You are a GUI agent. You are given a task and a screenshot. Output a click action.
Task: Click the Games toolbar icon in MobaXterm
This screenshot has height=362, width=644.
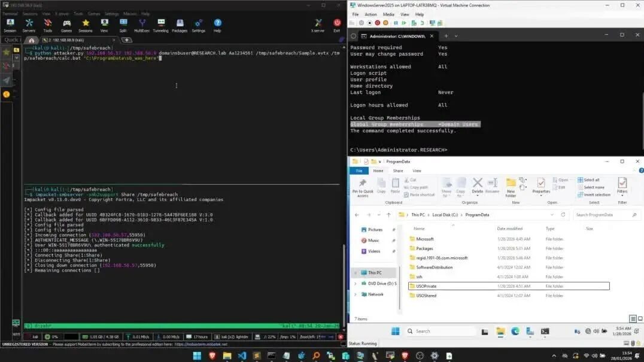click(66, 26)
